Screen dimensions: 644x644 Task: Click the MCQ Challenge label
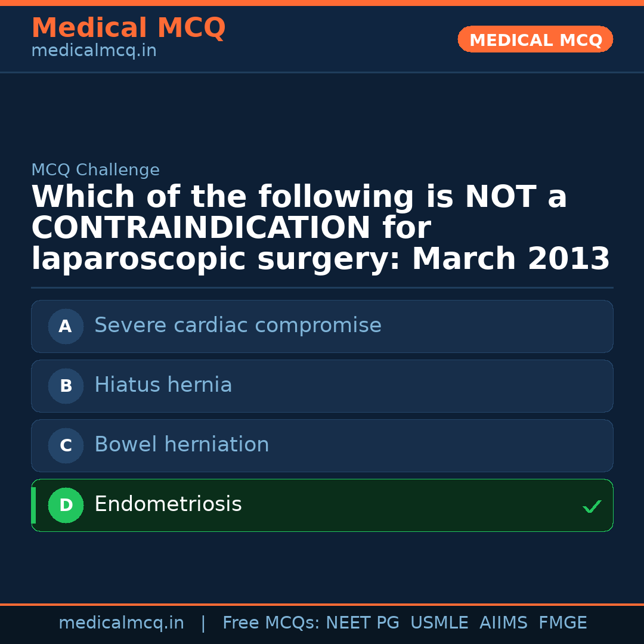tap(95, 170)
